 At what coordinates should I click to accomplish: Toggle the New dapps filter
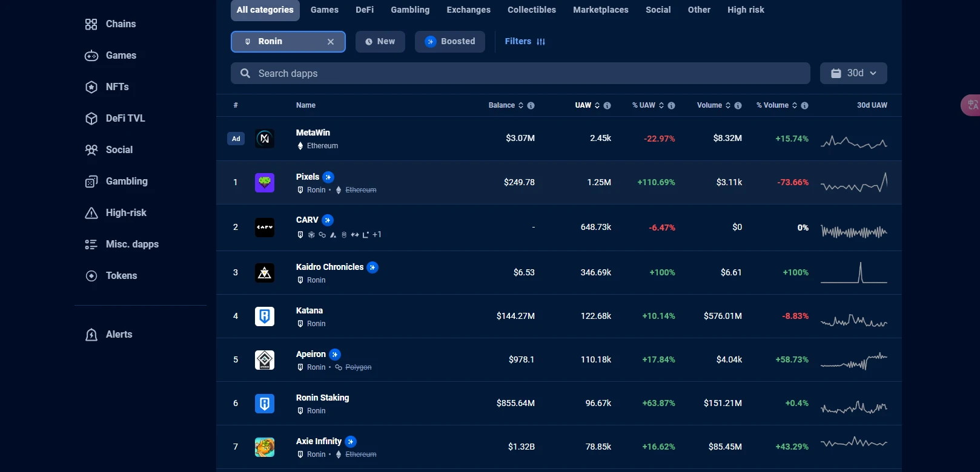(x=380, y=42)
